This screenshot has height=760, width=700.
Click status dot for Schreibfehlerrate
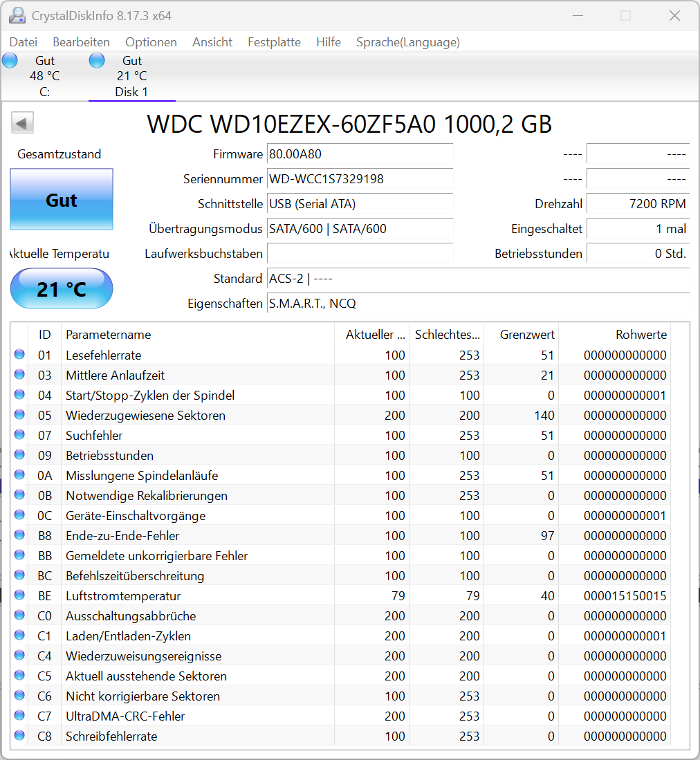point(19,735)
